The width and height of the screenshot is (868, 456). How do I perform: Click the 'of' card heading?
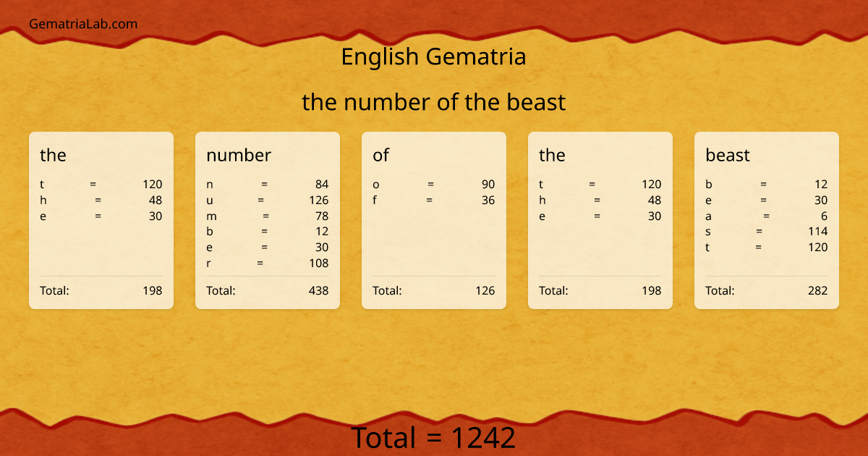[x=380, y=155]
